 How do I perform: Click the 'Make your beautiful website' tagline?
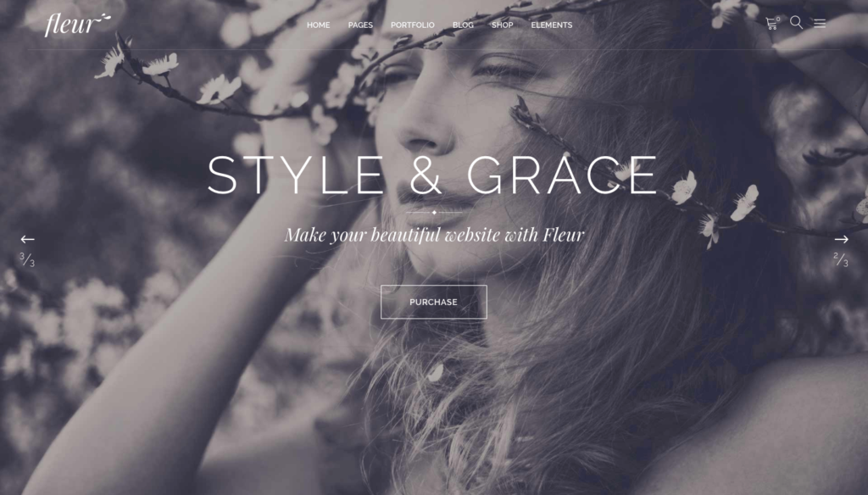point(434,235)
